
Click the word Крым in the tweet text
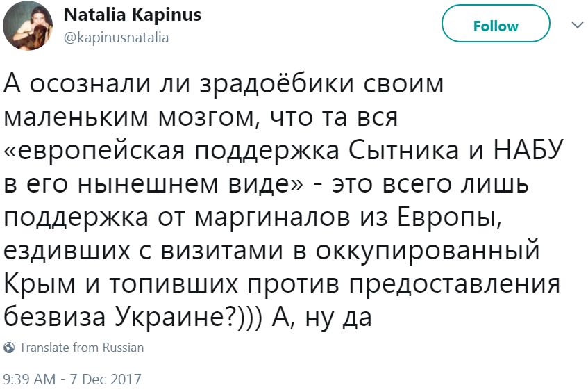(40, 284)
